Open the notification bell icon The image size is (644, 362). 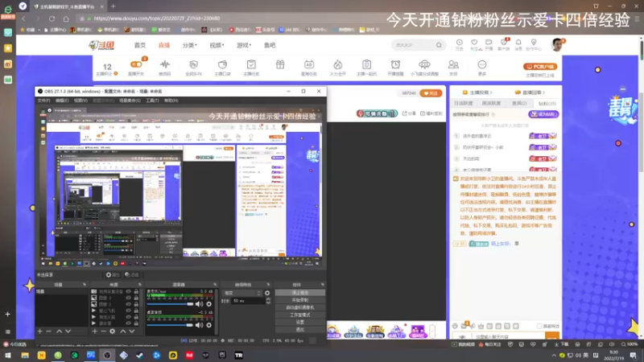[x=518, y=43]
